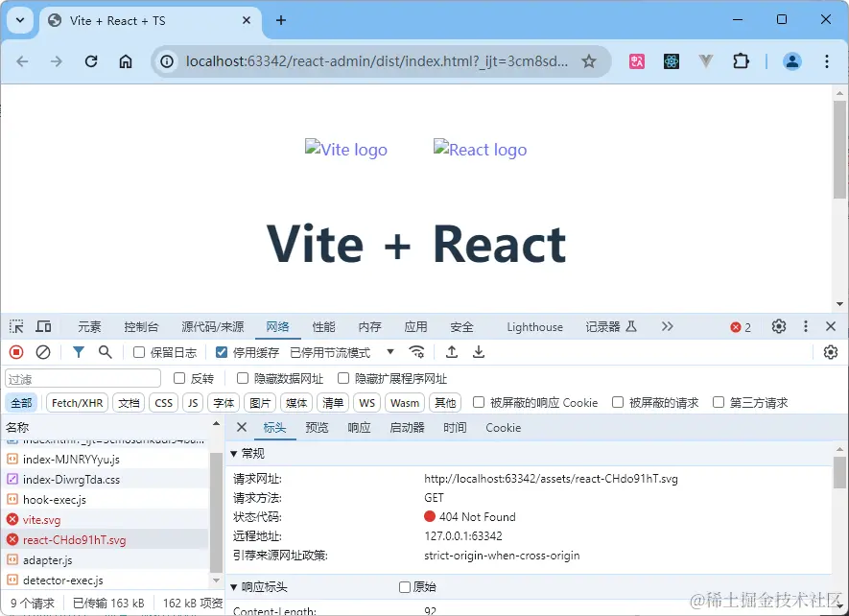This screenshot has height=616, width=849.
Task: Reload the page with refresh icon
Action: click(91, 61)
